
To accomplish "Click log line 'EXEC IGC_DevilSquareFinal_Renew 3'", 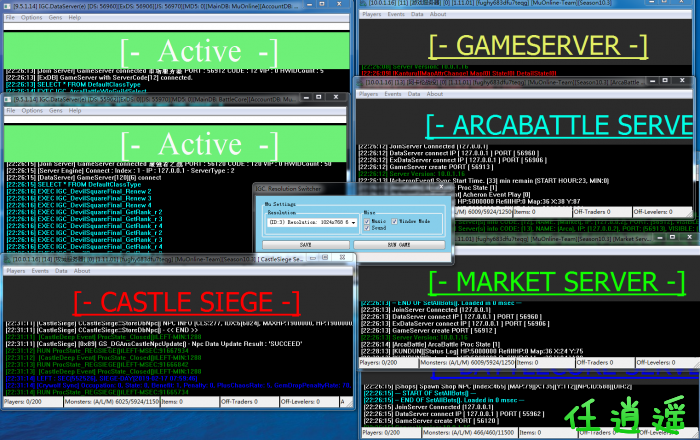I will pyautogui.click(x=79, y=198).
